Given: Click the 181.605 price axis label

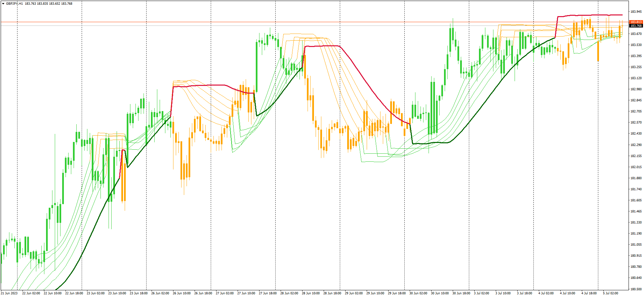Looking at the screenshot, I should (636, 200).
